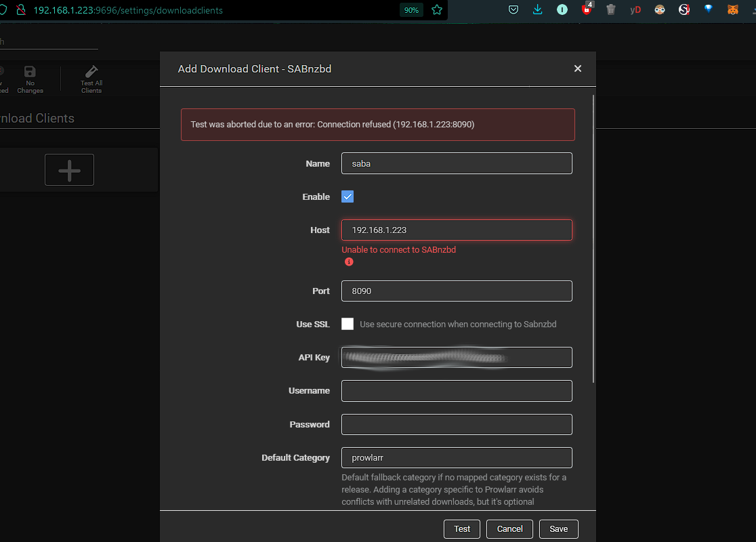Open the Pocket save icon in toolbar

pos(513,9)
